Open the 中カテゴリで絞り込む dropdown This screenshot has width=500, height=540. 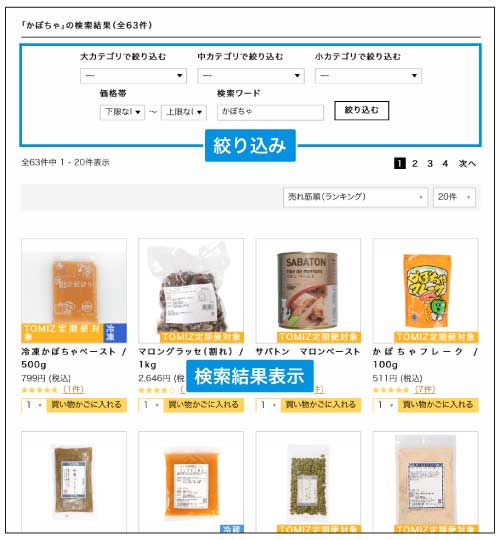[251, 76]
